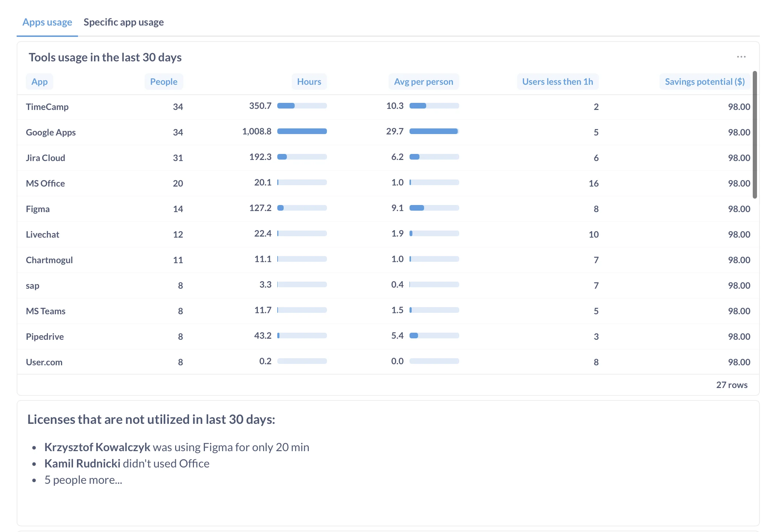Sort table by People column header
768x532 pixels.
[164, 82]
